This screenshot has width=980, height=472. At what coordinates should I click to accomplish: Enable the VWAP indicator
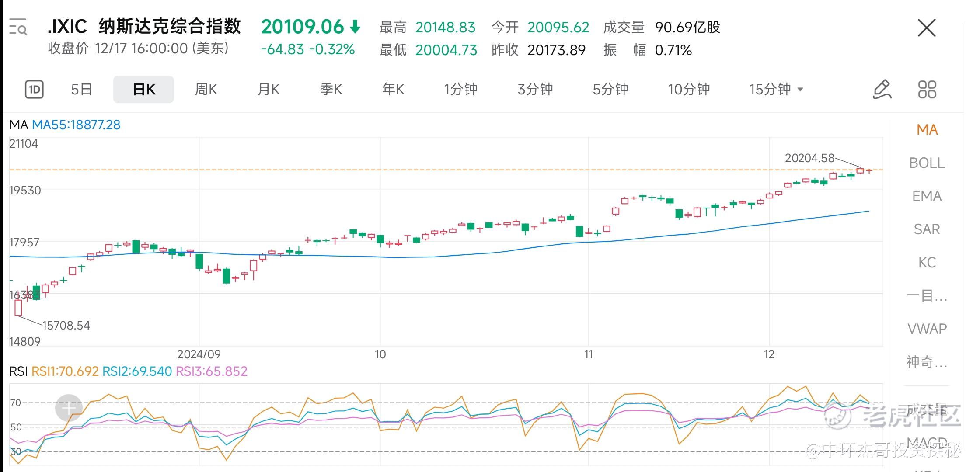[927, 329]
